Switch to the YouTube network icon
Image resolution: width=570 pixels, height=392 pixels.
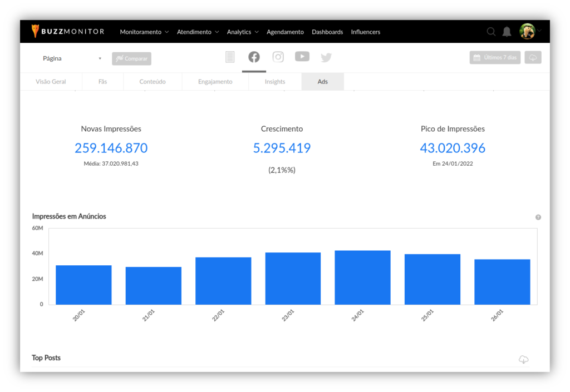click(302, 56)
